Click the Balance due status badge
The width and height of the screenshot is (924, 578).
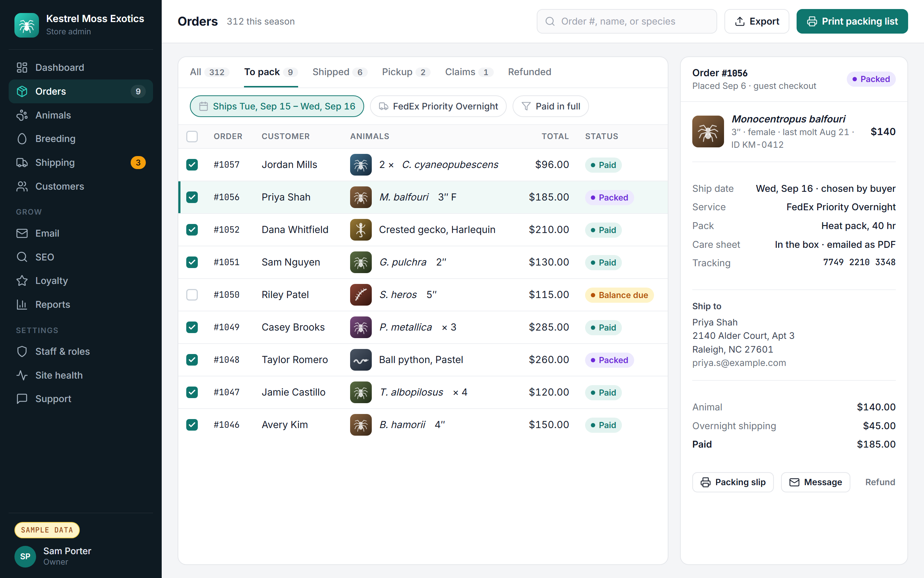click(x=619, y=295)
